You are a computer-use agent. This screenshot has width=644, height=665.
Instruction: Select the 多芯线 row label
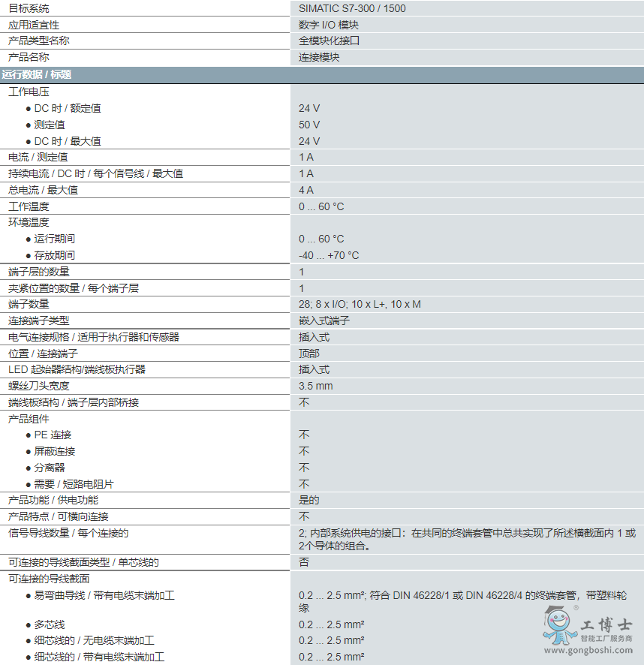pos(50,624)
